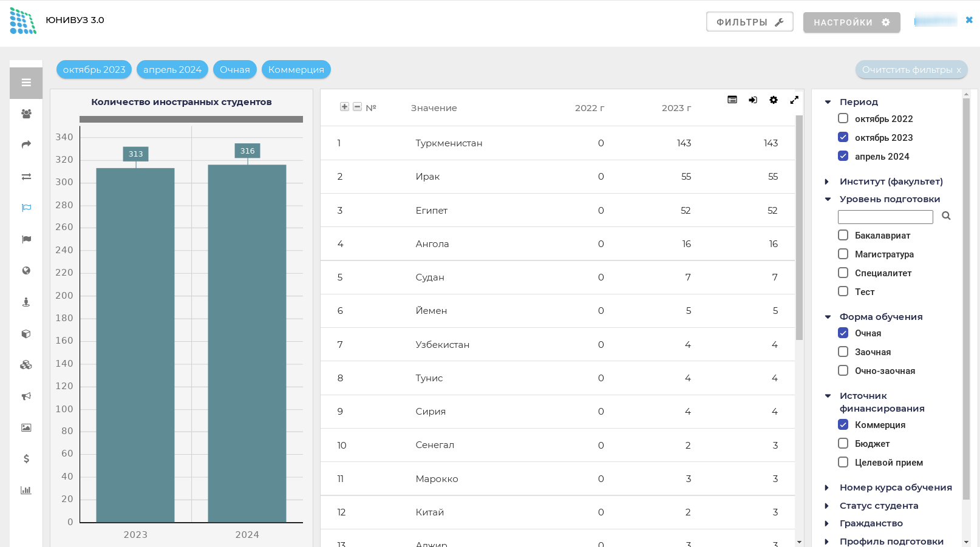Remove the Очная filter chip

pos(235,70)
